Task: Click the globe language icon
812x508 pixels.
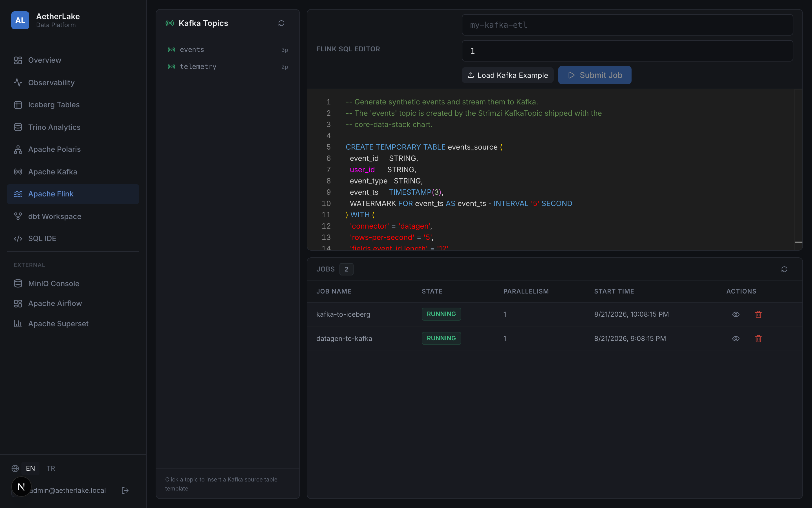Action: pyautogui.click(x=15, y=468)
